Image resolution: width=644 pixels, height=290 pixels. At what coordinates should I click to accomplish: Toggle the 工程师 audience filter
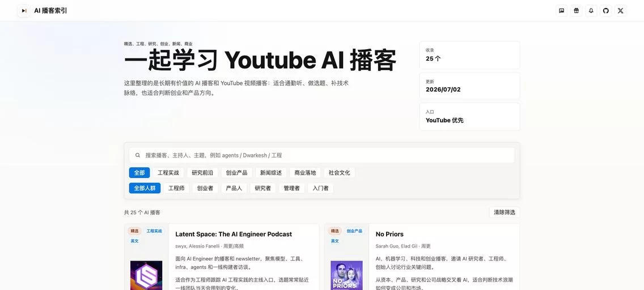pyautogui.click(x=176, y=188)
